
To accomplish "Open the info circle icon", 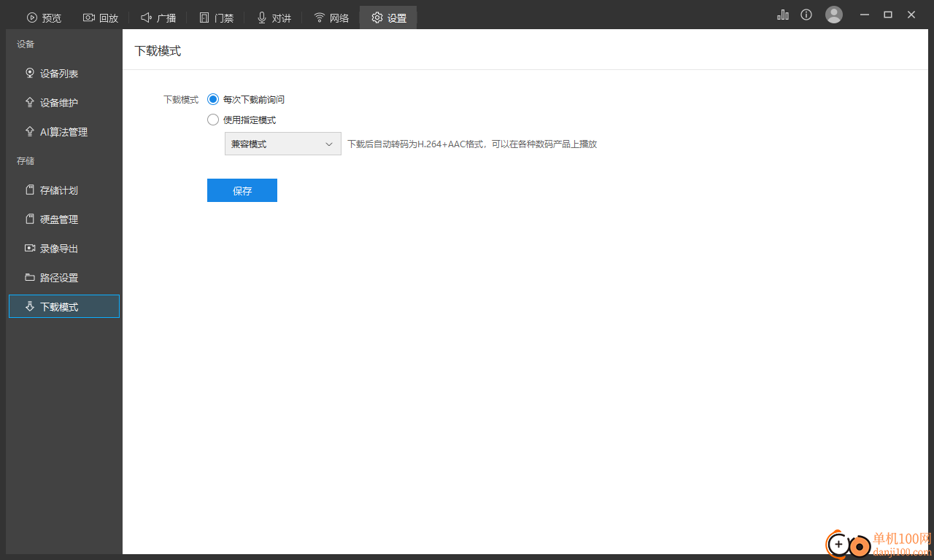I will [806, 15].
